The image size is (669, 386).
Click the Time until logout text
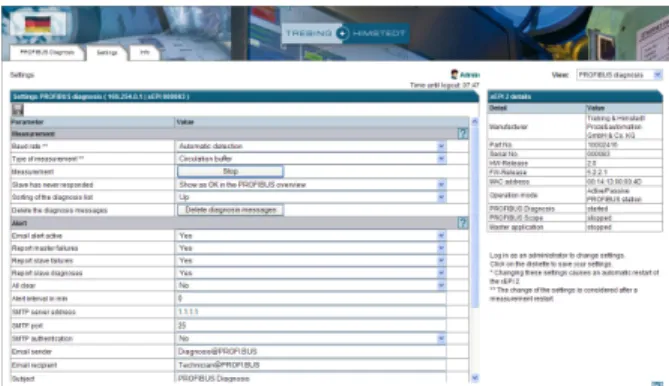[445, 85]
